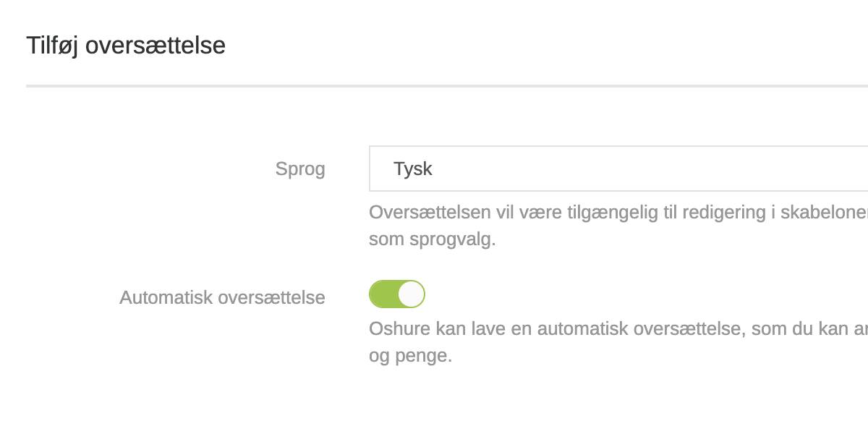This screenshot has height=434, width=868.
Task: Click the word 'Automatisk' in the toggle label
Action: (166, 297)
